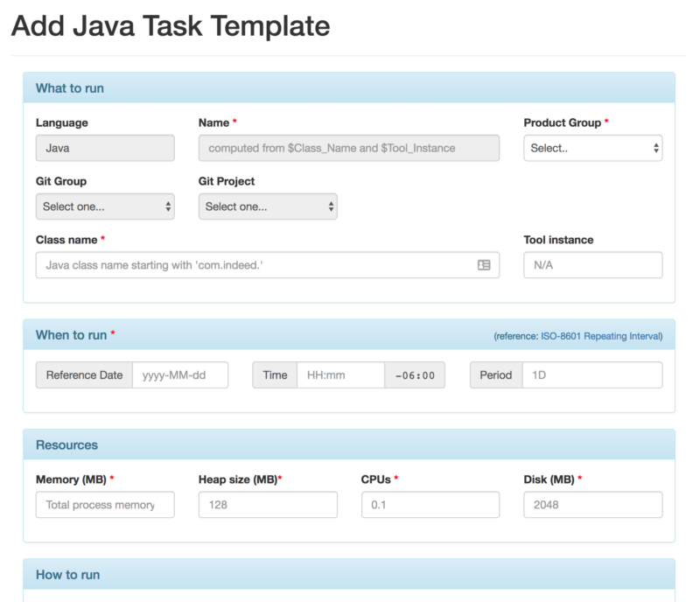Select the CPUs input box
This screenshot has height=602, width=700.
pyautogui.click(x=430, y=505)
